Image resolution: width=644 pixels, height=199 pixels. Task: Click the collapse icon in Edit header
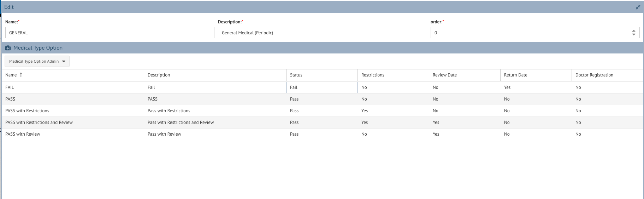tap(638, 7)
